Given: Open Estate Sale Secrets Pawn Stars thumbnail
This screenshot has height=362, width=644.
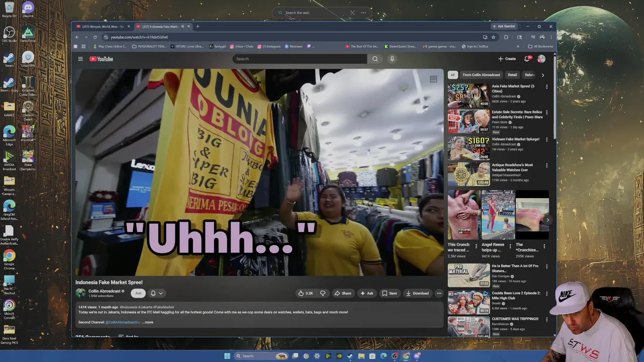Looking at the screenshot, I should pyautogui.click(x=468, y=121).
